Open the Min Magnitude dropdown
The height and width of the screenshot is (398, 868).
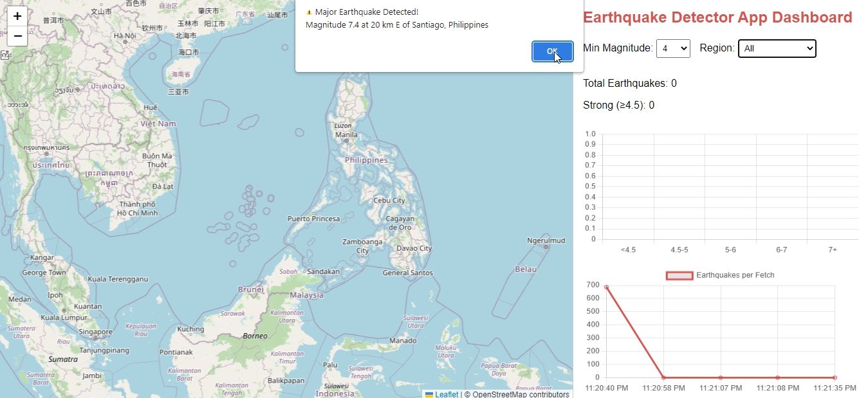coord(673,48)
